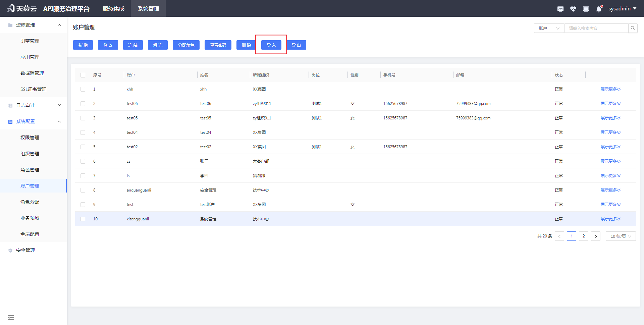
Task: Click the 安全管理 shield icon in sidebar
Action: coord(10,250)
